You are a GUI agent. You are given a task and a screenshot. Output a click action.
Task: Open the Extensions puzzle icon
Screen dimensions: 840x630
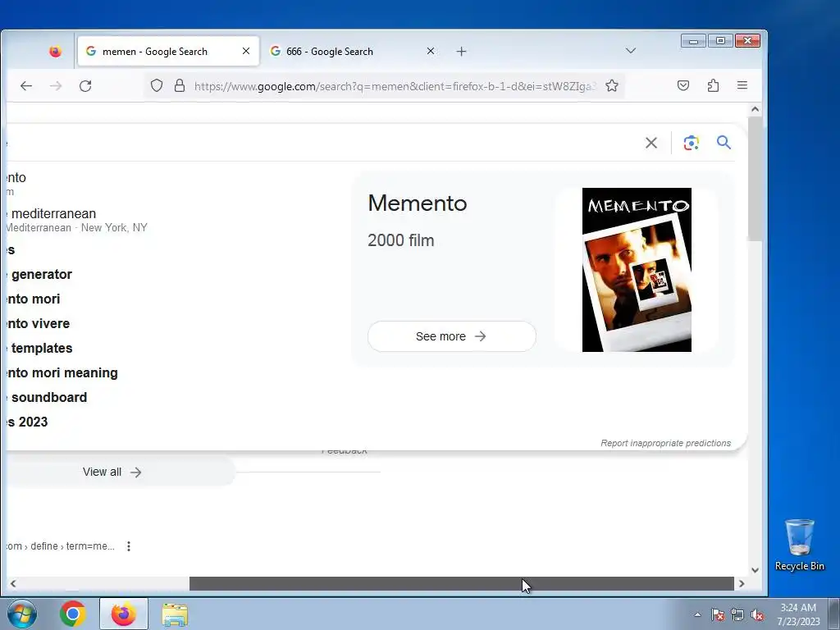click(x=713, y=85)
